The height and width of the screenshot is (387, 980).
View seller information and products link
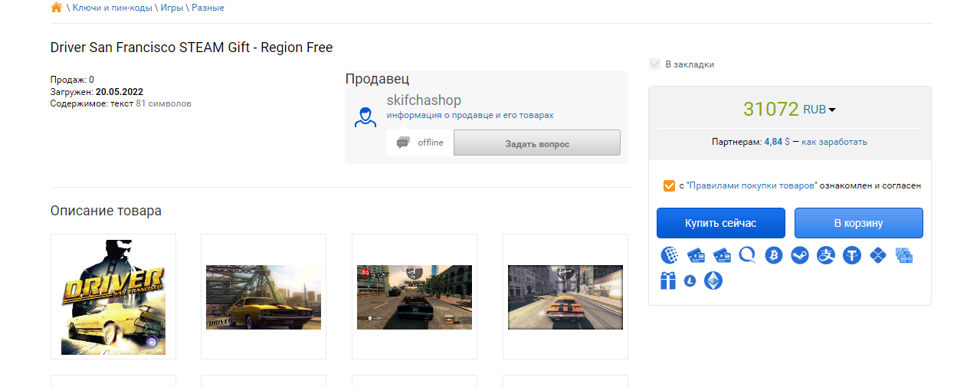(x=470, y=115)
